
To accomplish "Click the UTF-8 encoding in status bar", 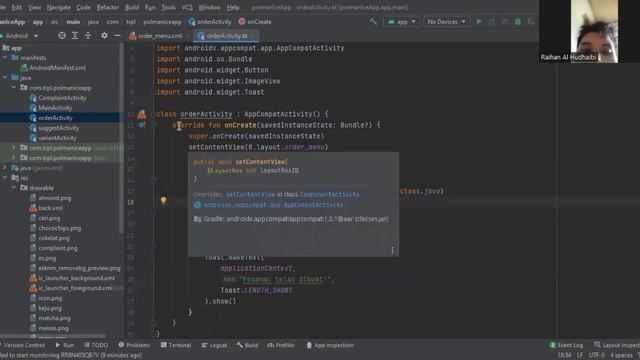I will click(596, 356).
